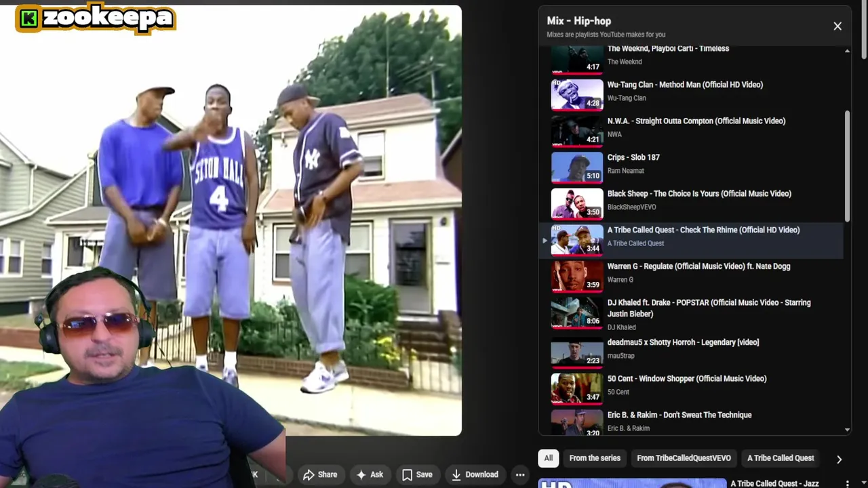Screen dimensions: 868x488
Task: Click the Wu-Tang Clan Method Man thumbnail
Action: point(576,94)
